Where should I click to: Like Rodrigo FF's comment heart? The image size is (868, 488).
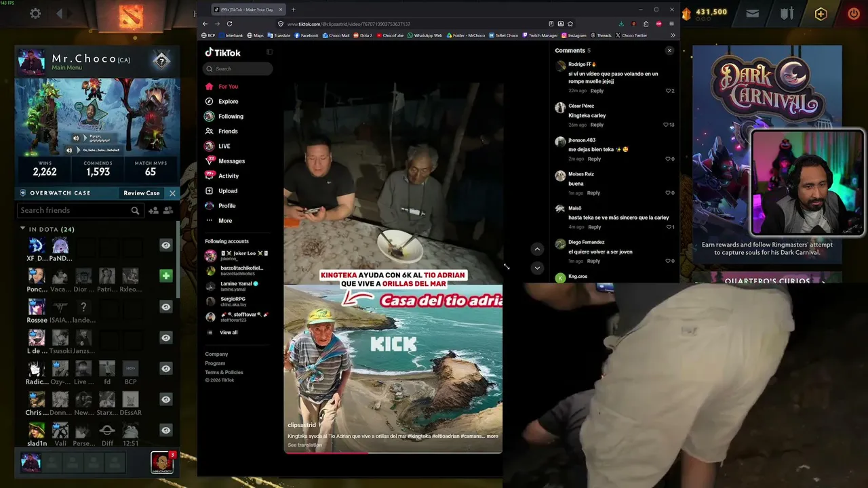[x=668, y=91]
